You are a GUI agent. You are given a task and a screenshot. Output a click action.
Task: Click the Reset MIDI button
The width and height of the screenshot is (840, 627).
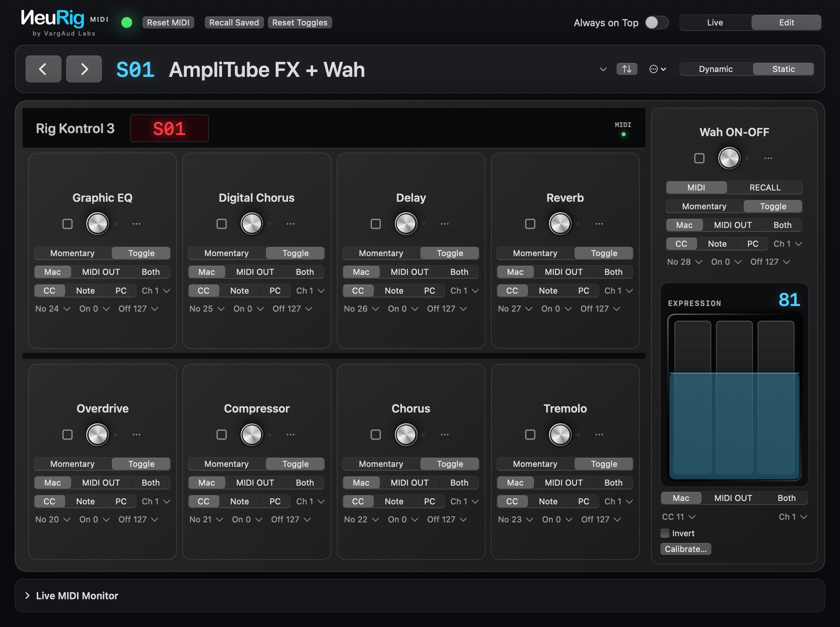[x=168, y=23]
